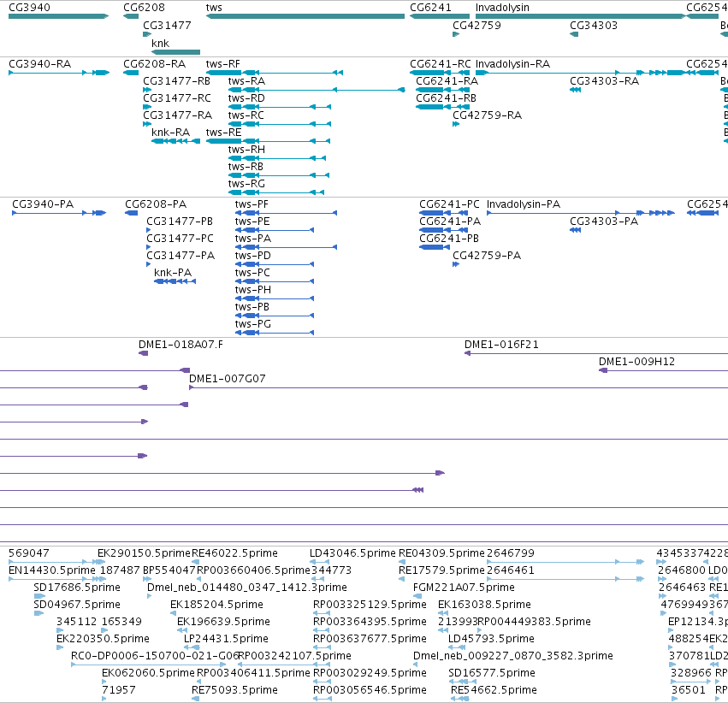The image size is (728, 703).
Task: Click the long teal Invadolysin gene bar
Action: tap(581, 16)
